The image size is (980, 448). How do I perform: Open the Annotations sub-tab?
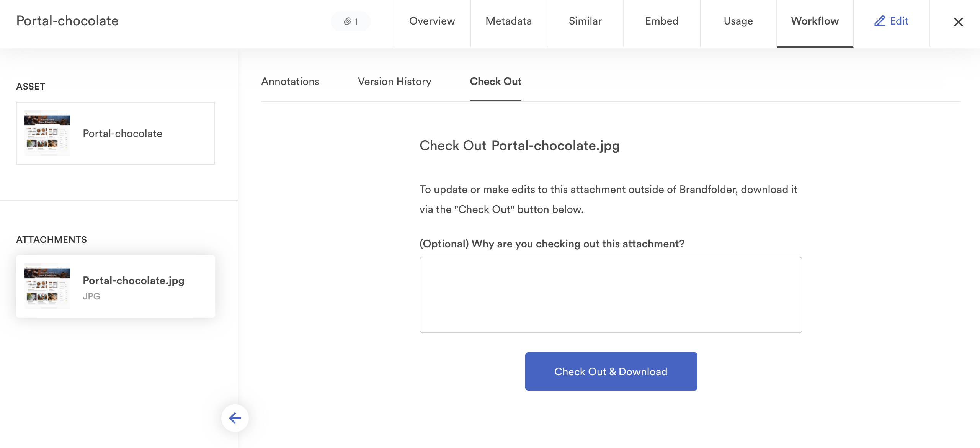290,82
